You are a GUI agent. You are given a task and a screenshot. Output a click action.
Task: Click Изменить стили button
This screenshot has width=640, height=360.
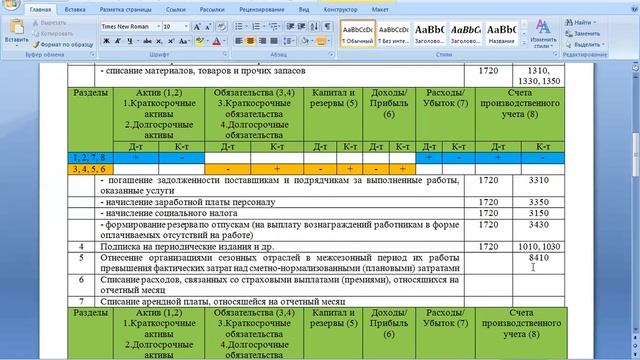[x=543, y=33]
